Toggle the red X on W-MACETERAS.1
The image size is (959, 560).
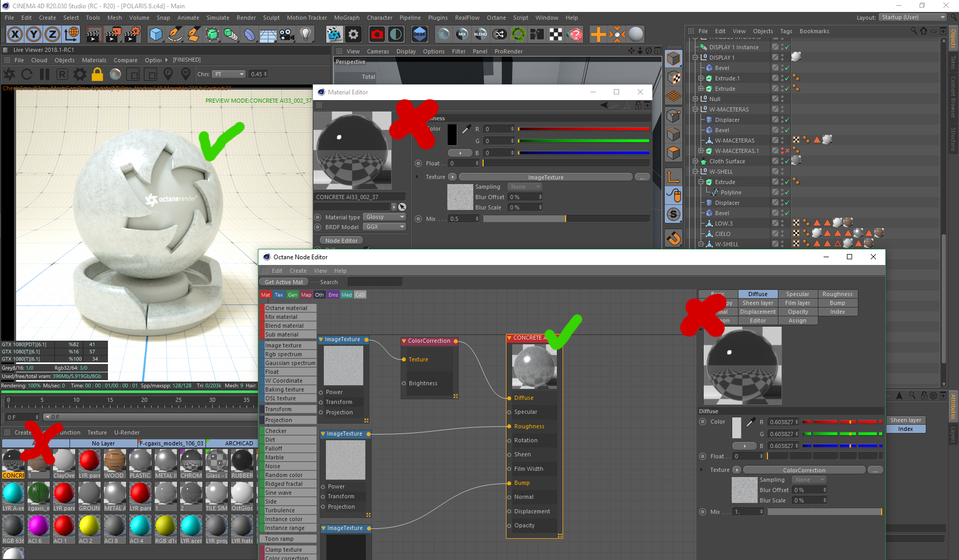tap(787, 151)
